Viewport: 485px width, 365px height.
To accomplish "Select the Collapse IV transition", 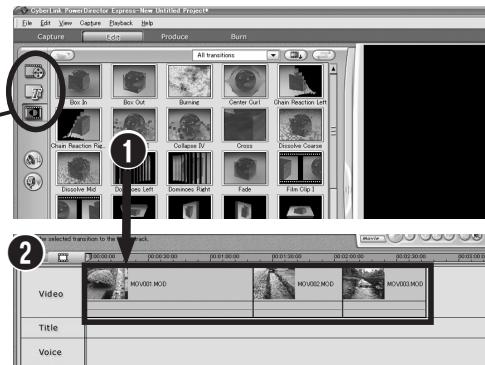I will (189, 125).
